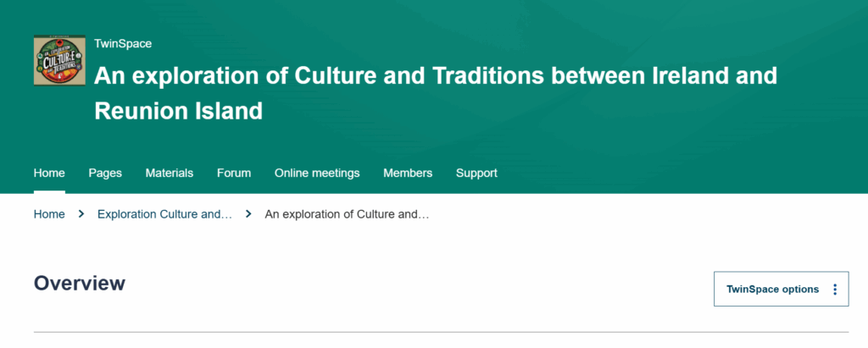The width and height of the screenshot is (868, 348).
Task: Click the first breadcrumb chevron after Home
Action: coord(81,214)
